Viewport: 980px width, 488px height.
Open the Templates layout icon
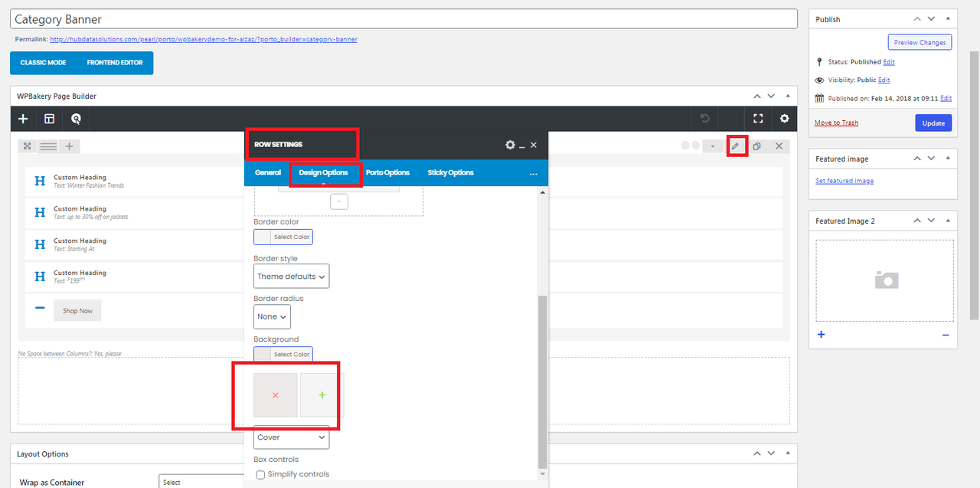coord(49,119)
